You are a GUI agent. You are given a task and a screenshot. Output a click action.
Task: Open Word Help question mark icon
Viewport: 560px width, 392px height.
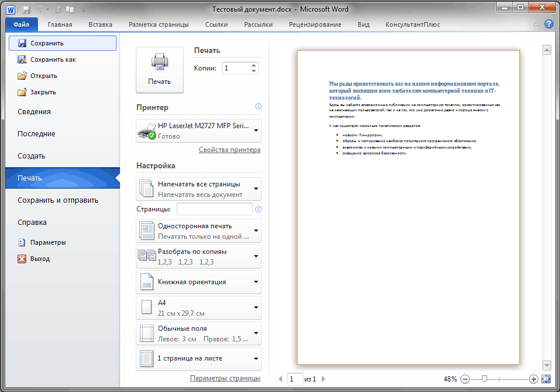548,24
